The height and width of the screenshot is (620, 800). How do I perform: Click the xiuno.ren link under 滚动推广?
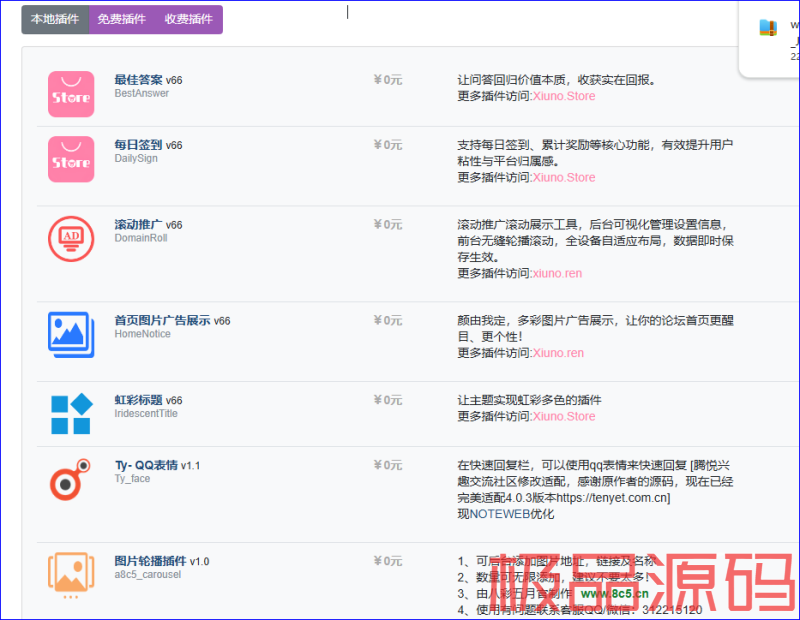[x=557, y=274]
